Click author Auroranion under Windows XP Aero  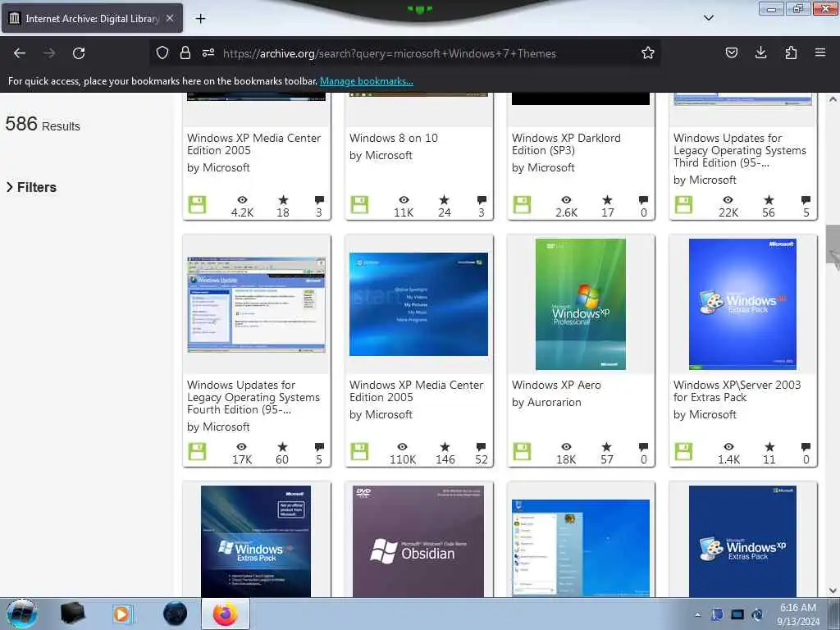555,402
